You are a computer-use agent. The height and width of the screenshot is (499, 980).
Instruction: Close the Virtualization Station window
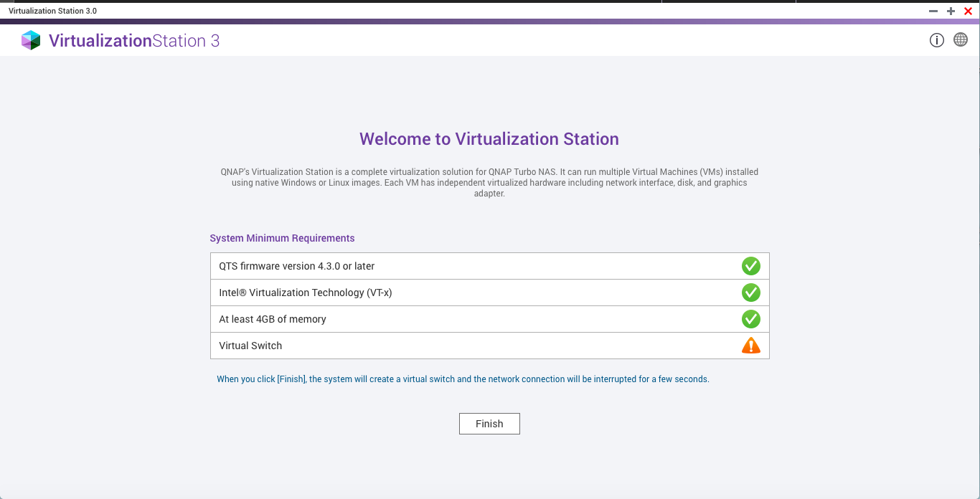[968, 11]
